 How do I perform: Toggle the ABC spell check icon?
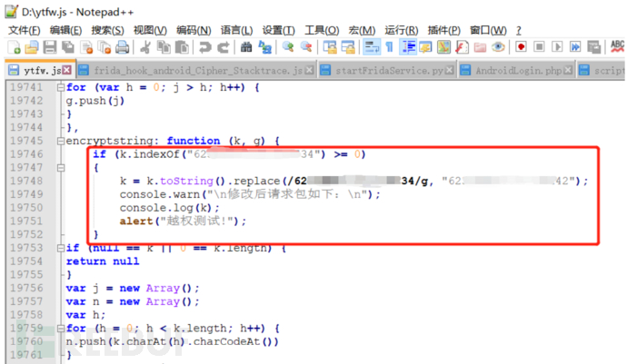coord(617,46)
